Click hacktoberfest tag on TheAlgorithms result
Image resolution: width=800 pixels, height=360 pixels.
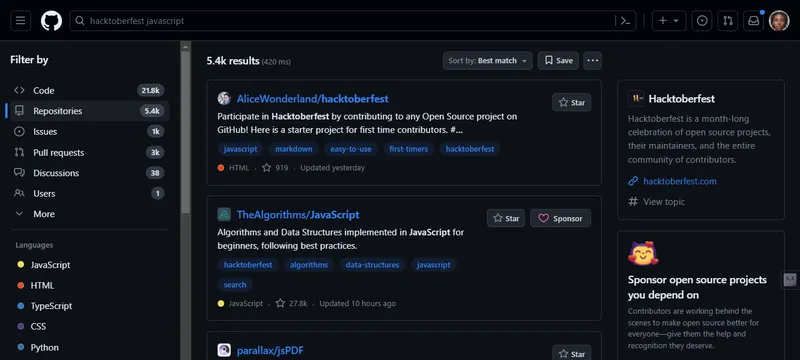[248, 265]
